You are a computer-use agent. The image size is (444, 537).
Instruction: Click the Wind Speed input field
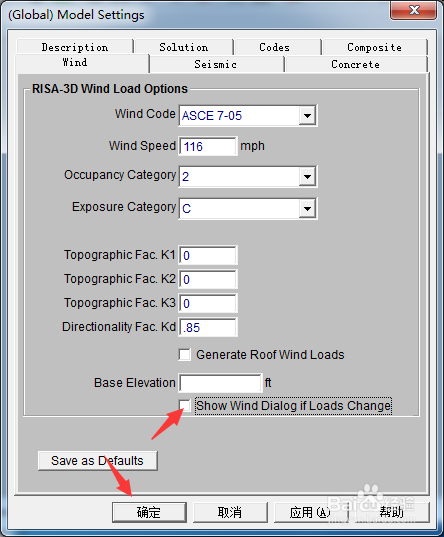tap(208, 146)
